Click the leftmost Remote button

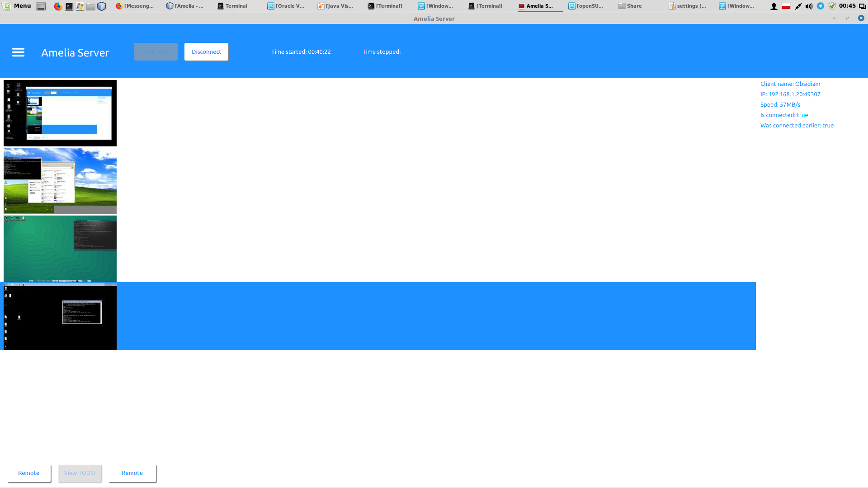(29, 473)
